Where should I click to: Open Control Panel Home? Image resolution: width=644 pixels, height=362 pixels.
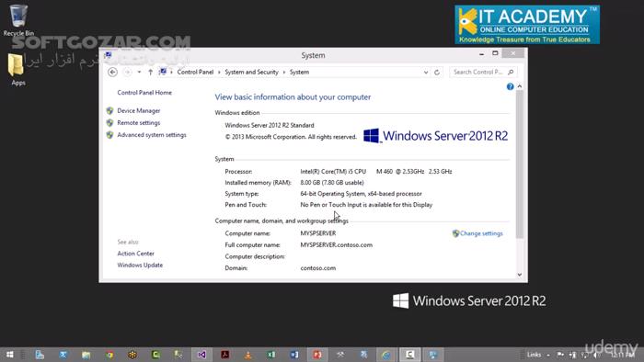point(144,93)
